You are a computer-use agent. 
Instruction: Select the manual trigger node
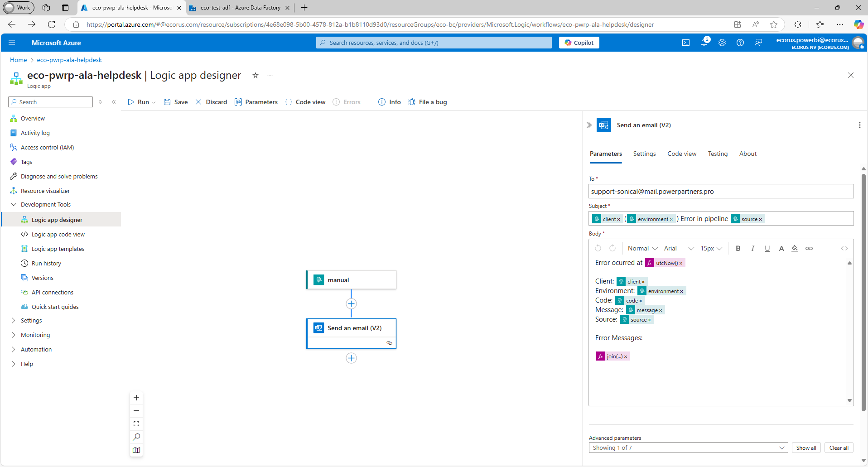point(351,280)
